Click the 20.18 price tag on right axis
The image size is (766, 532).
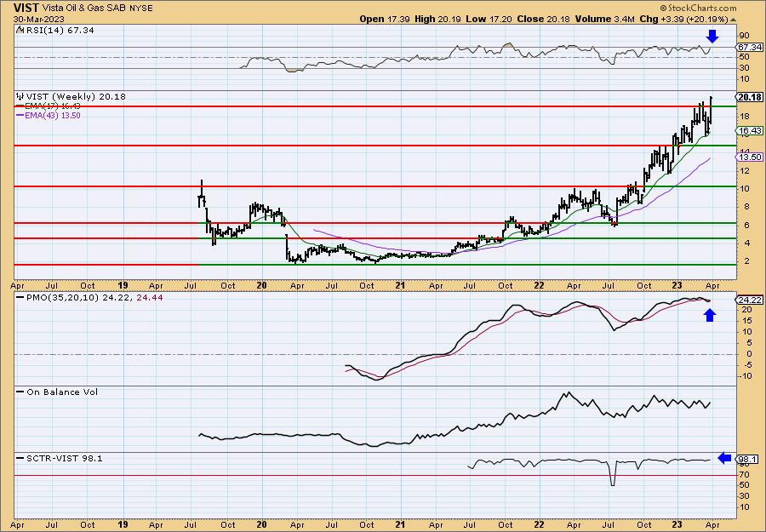tap(749, 97)
